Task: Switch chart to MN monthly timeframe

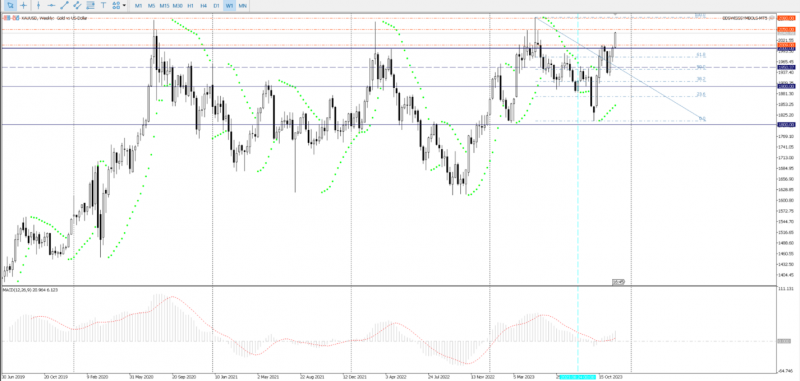Action: click(242, 5)
